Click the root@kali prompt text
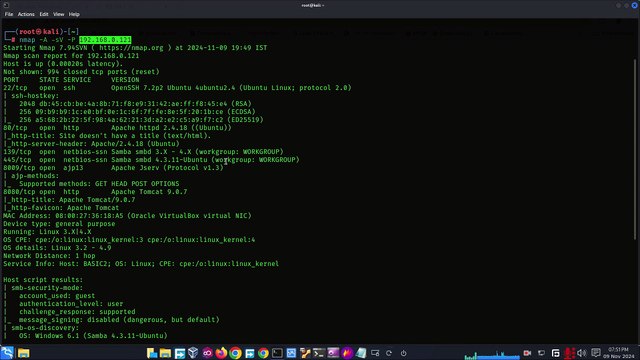 [39, 31]
